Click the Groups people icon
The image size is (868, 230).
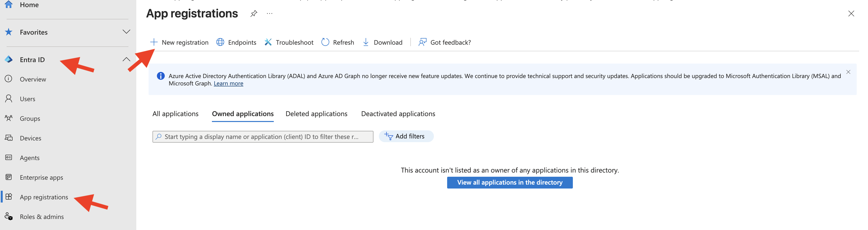click(9, 118)
